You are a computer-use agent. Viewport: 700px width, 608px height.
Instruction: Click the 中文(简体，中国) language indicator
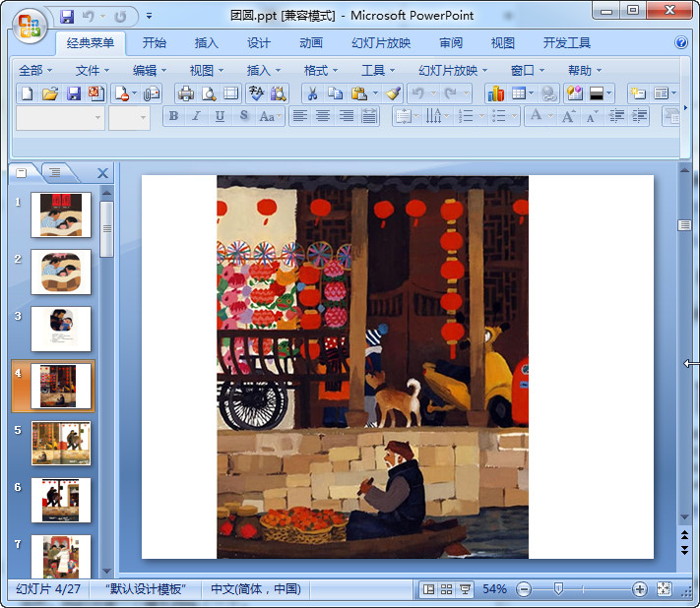coord(256,589)
